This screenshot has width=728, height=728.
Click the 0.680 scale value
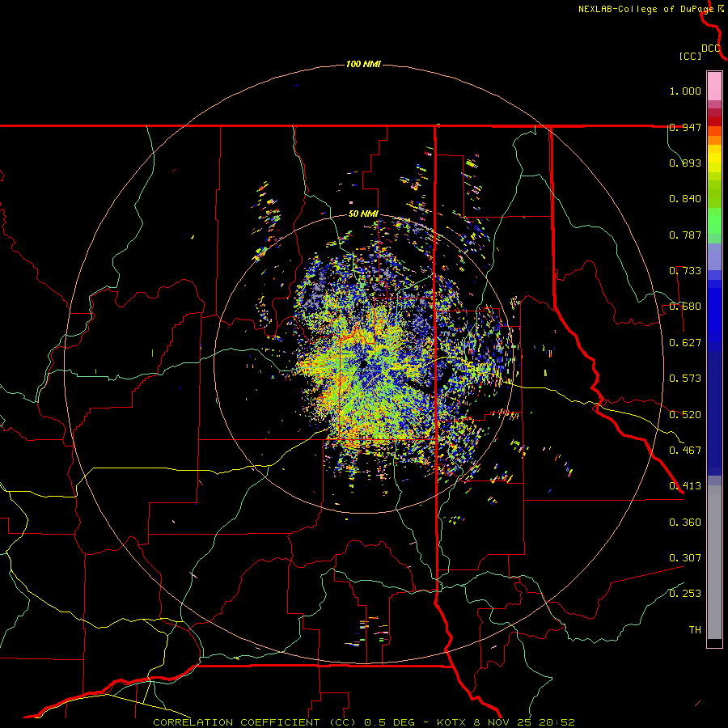point(685,307)
